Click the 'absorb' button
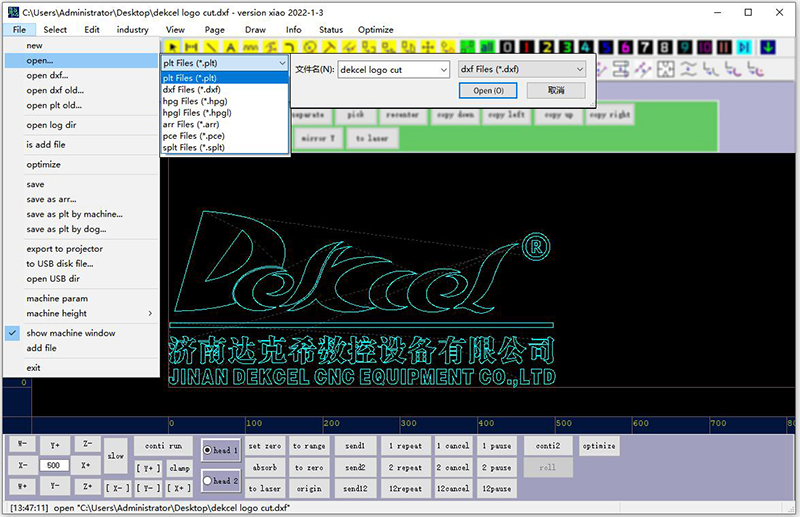 [265, 467]
